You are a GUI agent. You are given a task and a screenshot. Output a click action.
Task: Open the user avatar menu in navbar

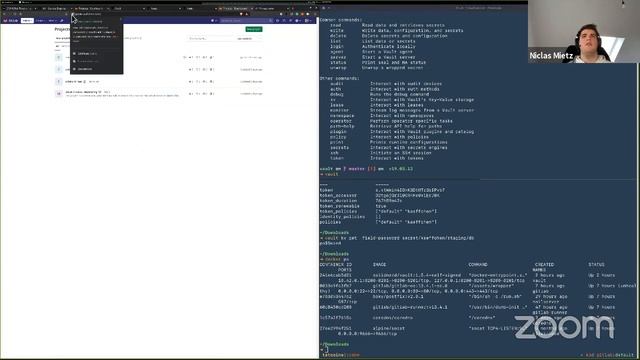click(x=309, y=20)
